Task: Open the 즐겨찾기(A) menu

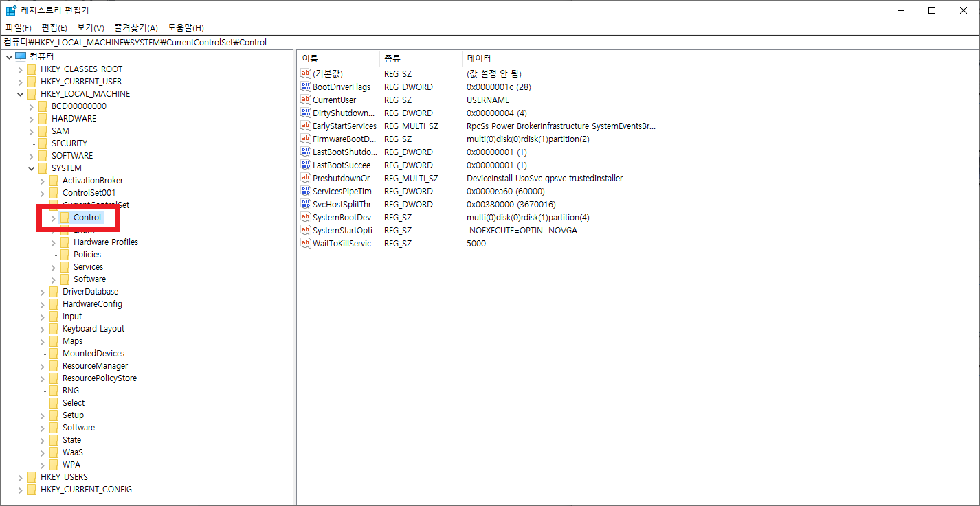Action: [x=136, y=28]
